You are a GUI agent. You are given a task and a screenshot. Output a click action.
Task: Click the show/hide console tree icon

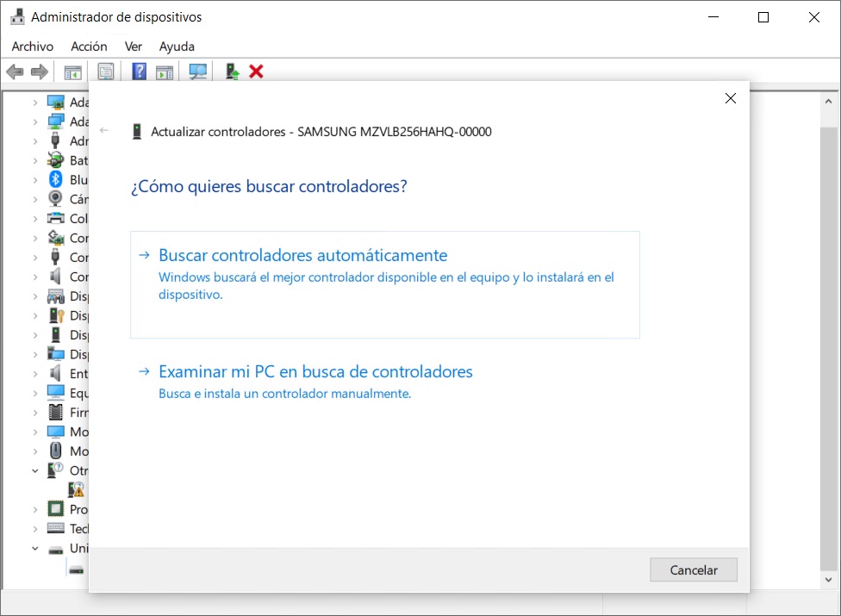click(x=73, y=72)
